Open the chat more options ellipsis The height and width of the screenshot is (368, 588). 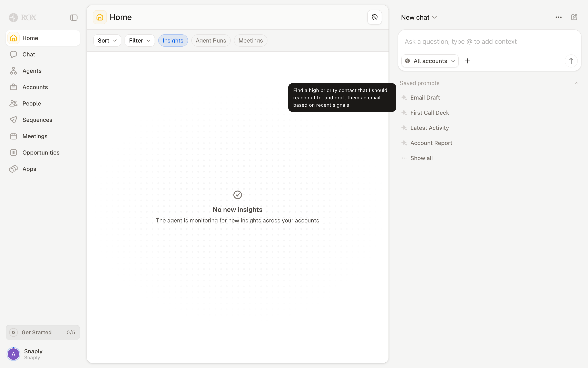pyautogui.click(x=558, y=17)
